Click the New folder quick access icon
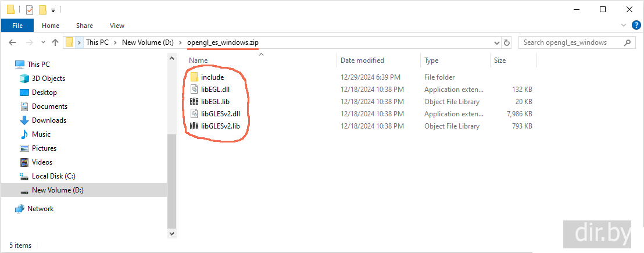 (x=42, y=9)
